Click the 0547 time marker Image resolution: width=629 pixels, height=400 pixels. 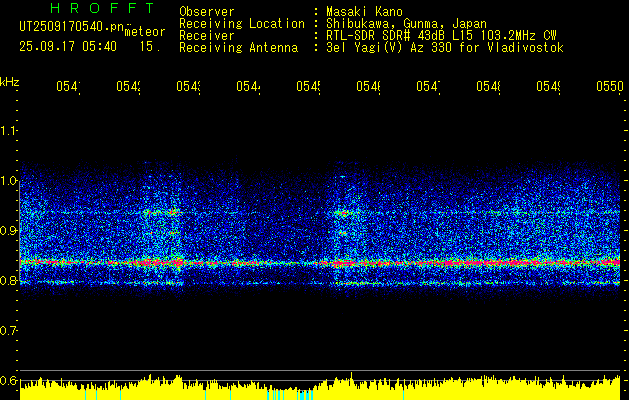428,87
